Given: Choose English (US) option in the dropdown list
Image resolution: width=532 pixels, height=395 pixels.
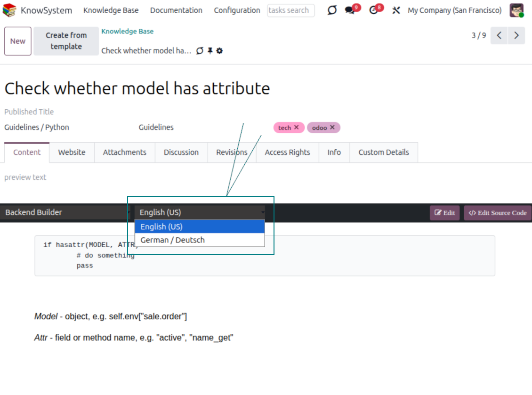Looking at the screenshot, I should pos(161,227).
